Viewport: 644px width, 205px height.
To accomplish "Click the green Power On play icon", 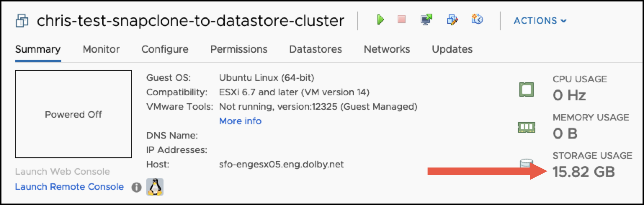I will click(x=380, y=19).
